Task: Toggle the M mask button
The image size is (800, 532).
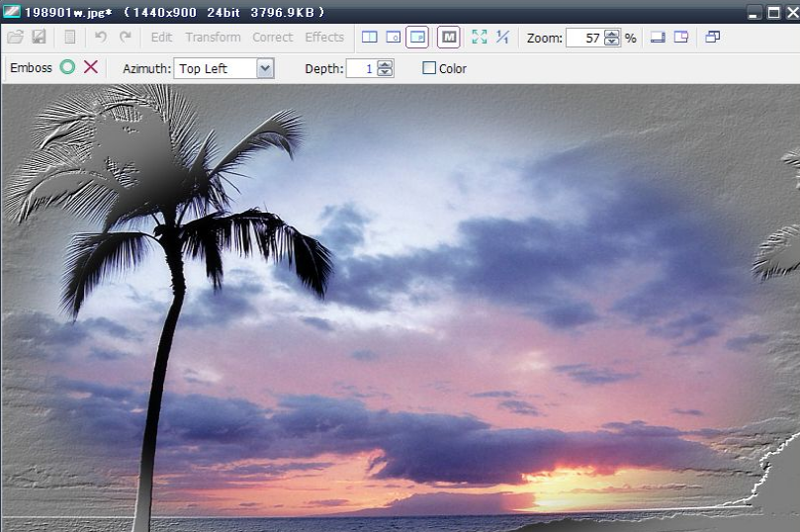Action: click(448, 38)
